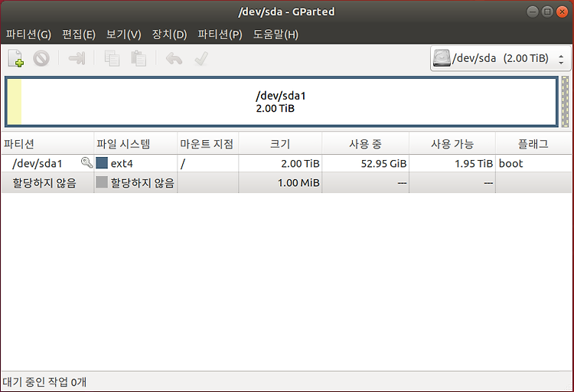This screenshot has width=574, height=392.
Task: Click the resize/move partition arrow icon
Action: pos(77,58)
